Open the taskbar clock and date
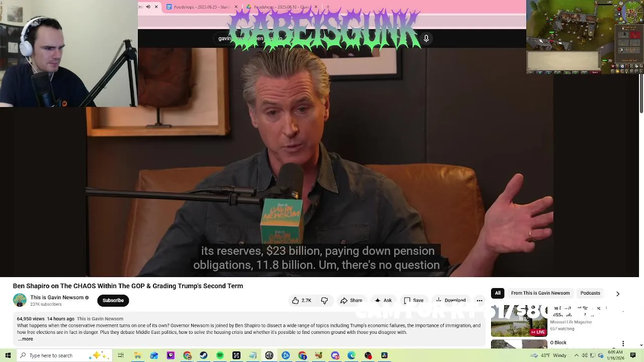This screenshot has width=644, height=362. [x=616, y=355]
